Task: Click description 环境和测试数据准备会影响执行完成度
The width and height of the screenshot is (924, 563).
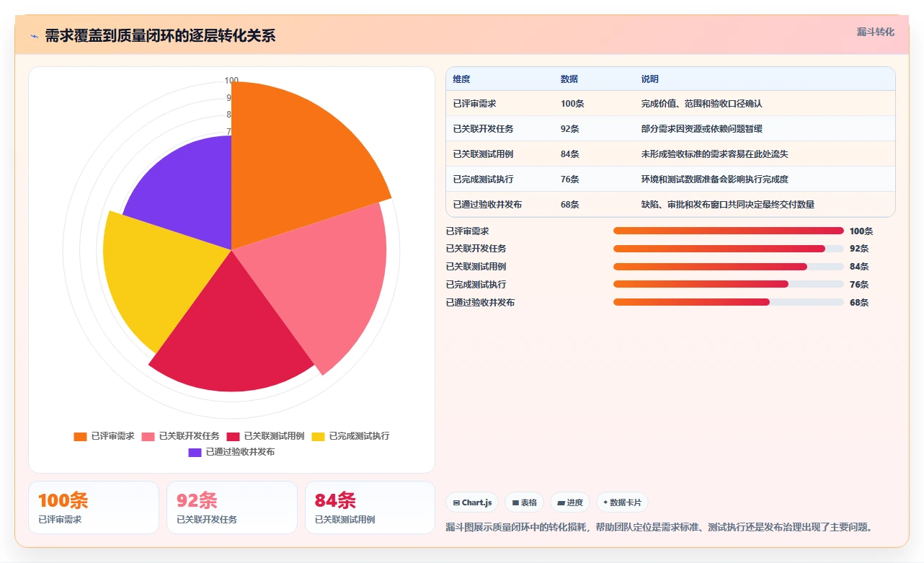Action: coord(714,179)
